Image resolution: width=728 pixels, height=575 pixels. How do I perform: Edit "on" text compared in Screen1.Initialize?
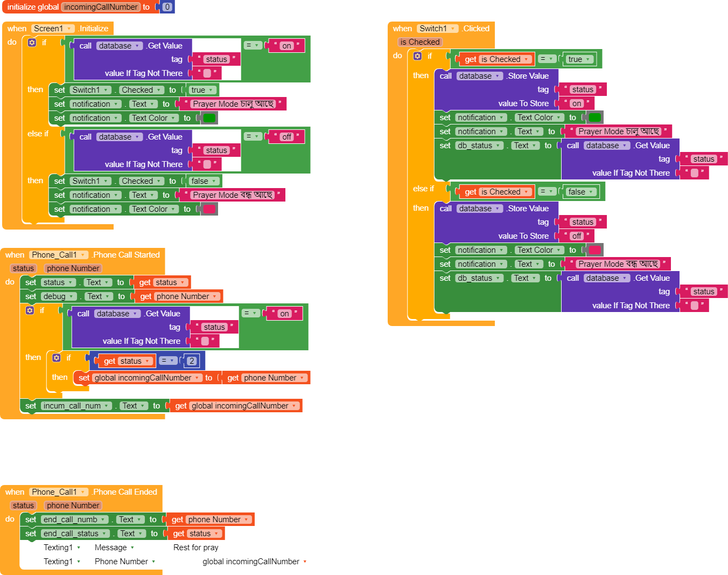pyautogui.click(x=286, y=46)
